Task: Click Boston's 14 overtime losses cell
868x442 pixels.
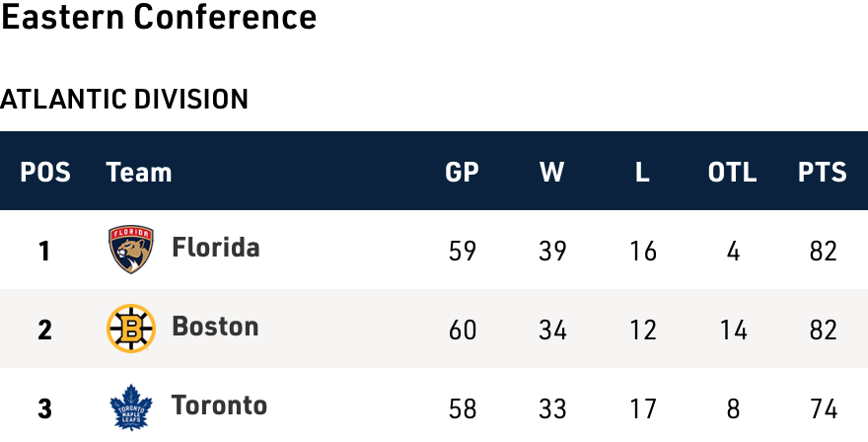Action: click(x=733, y=330)
